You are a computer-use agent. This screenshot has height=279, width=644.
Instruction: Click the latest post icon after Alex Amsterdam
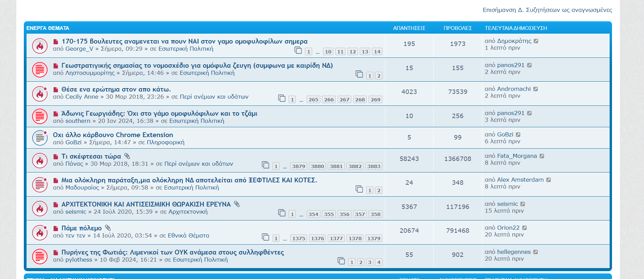pyautogui.click(x=549, y=180)
